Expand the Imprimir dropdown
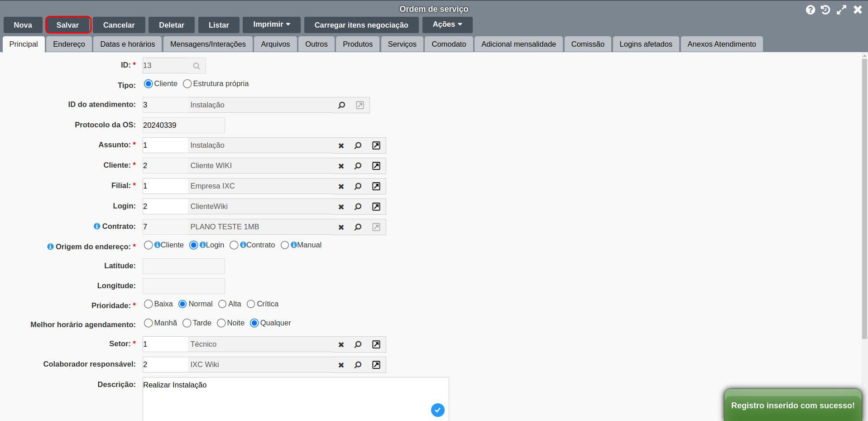The height and width of the screenshot is (421, 868). [x=272, y=24]
